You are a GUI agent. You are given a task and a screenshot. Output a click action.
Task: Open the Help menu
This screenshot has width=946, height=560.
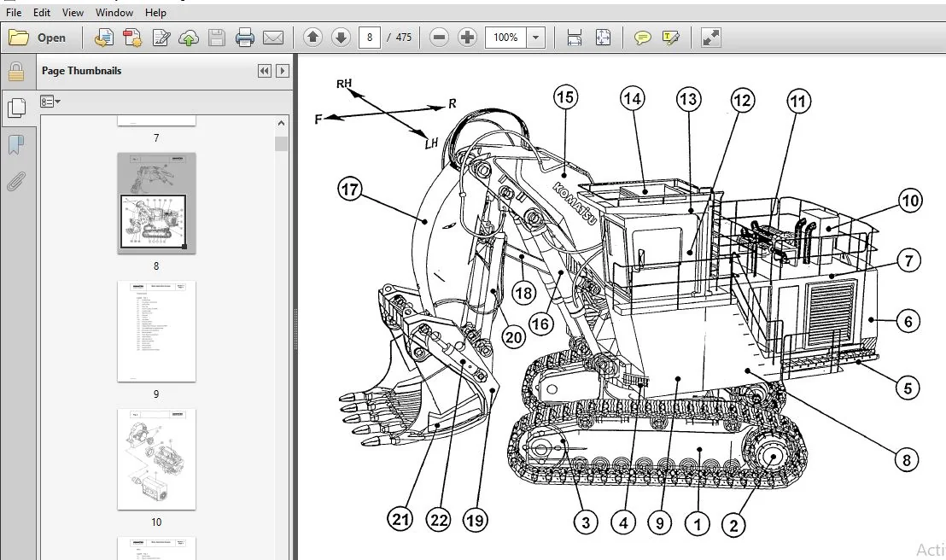(x=155, y=12)
